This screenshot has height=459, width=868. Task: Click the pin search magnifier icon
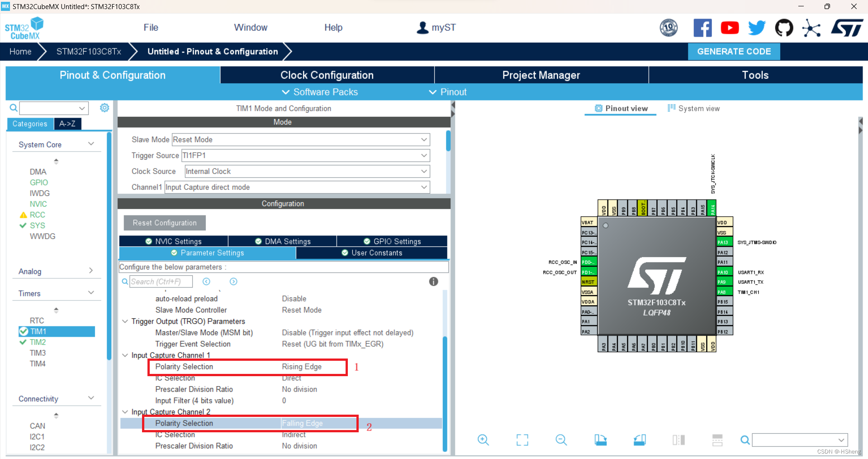(x=745, y=440)
